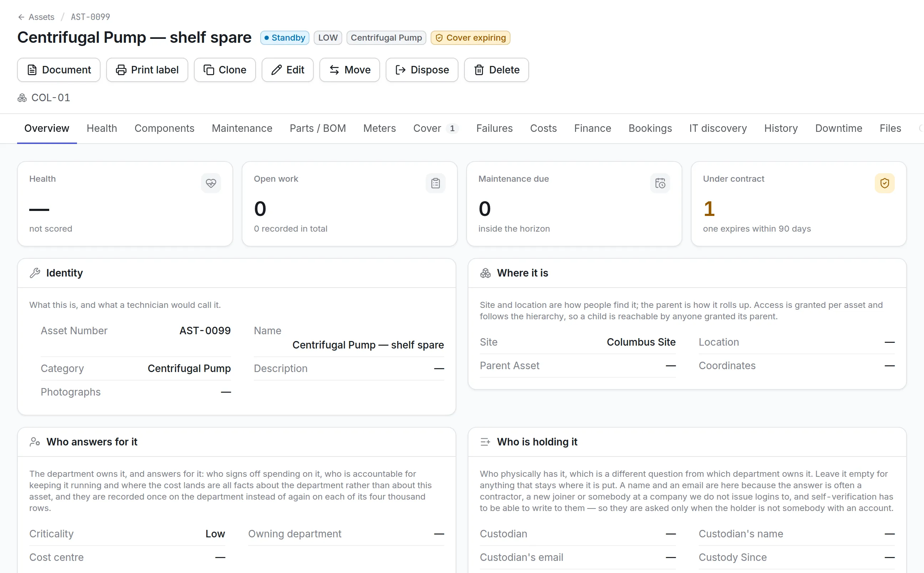Click the back arrow before Assets breadcrumb

click(21, 17)
